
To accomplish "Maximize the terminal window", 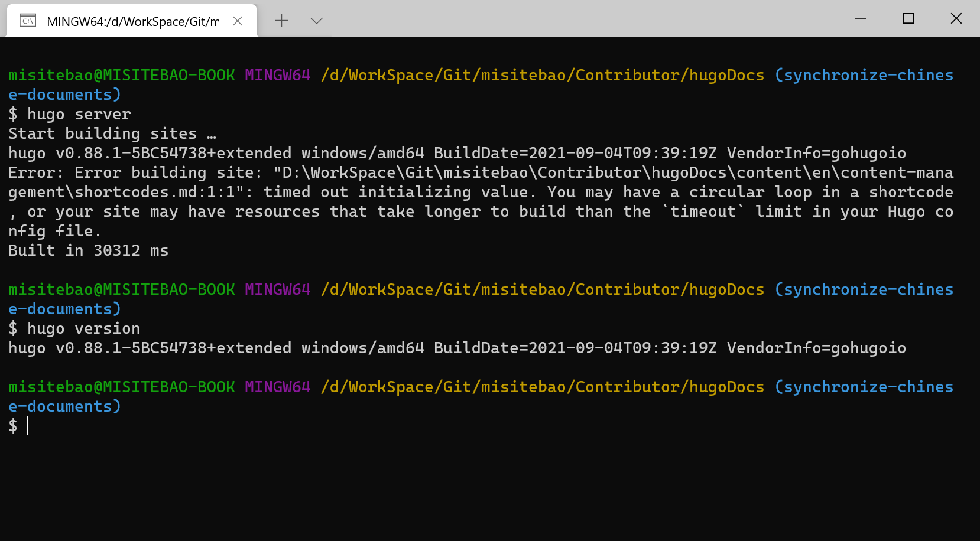I will 908,18.
